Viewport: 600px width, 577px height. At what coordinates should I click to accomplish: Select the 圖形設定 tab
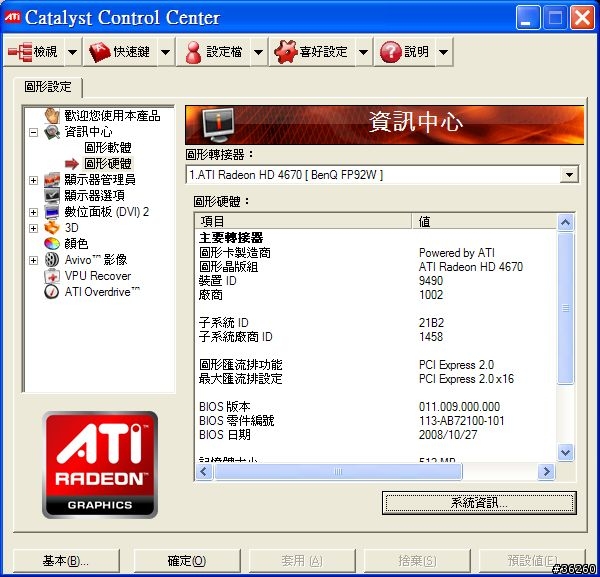point(48,87)
